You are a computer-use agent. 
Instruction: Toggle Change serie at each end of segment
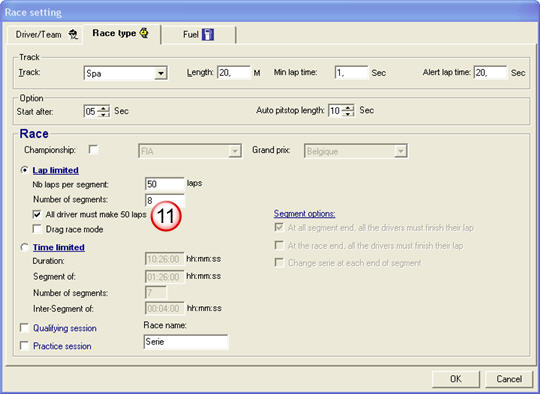click(x=279, y=262)
